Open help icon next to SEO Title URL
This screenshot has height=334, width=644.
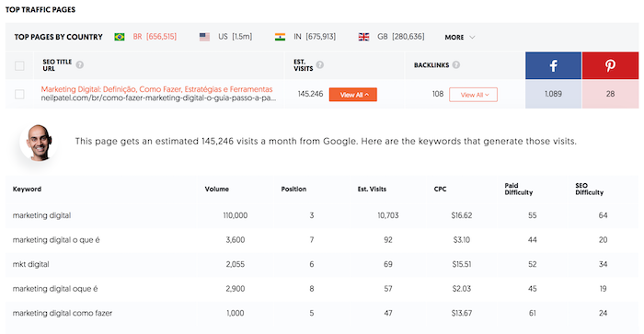(x=80, y=65)
